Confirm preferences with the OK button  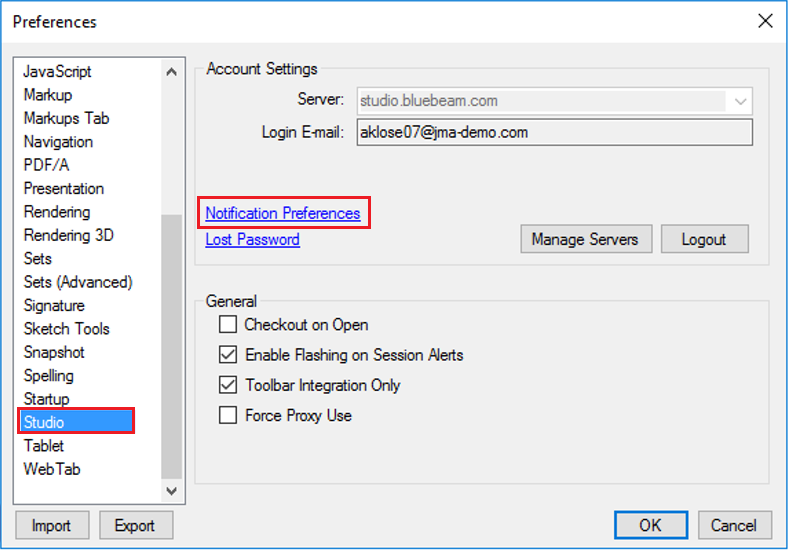point(651,525)
